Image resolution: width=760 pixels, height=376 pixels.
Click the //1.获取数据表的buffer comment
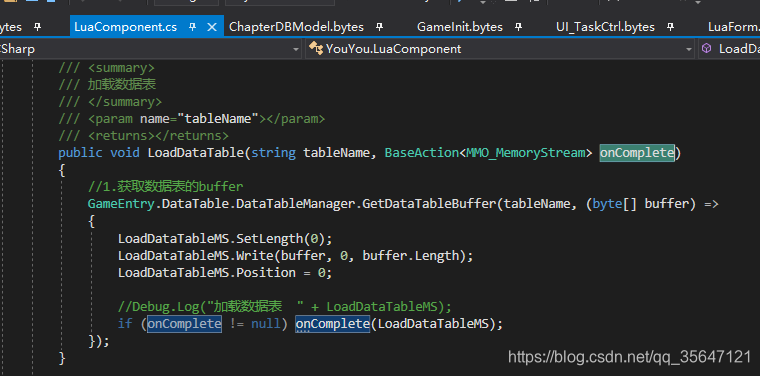pos(165,187)
